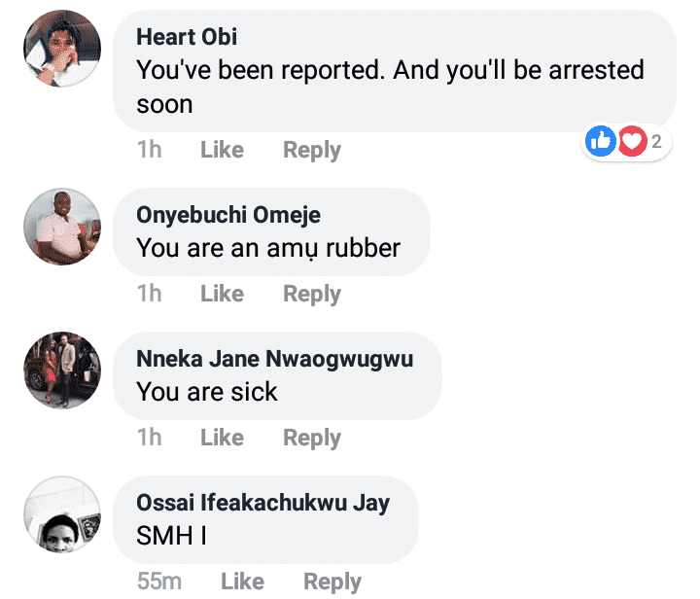The width and height of the screenshot is (700, 599).
Task: Click the red heart reaction icon
Action: pyautogui.click(x=632, y=143)
